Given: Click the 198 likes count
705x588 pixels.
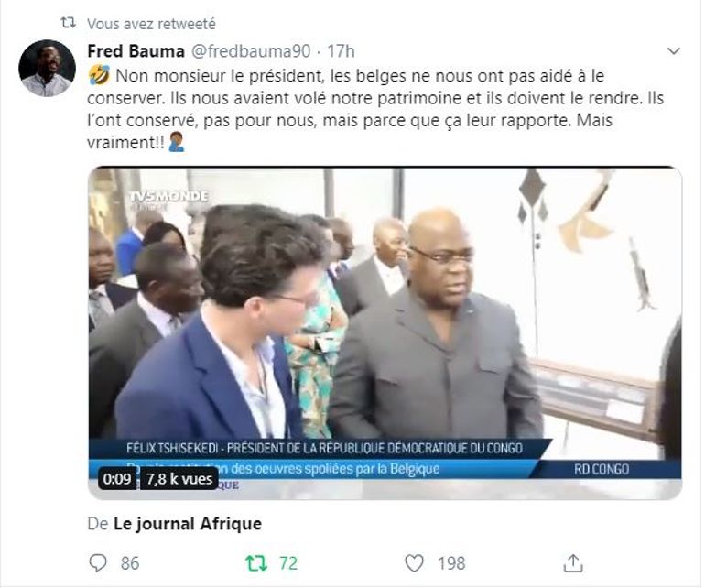Looking at the screenshot, I should [451, 563].
